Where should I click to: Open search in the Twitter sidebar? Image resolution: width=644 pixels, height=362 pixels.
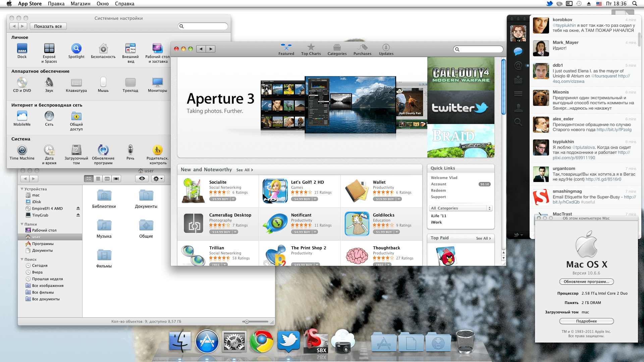coord(518,122)
